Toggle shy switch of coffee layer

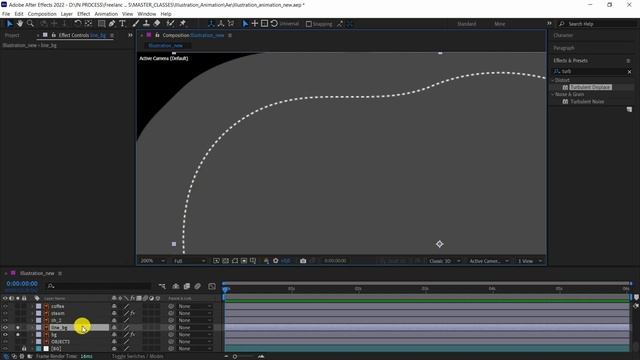coord(114,306)
